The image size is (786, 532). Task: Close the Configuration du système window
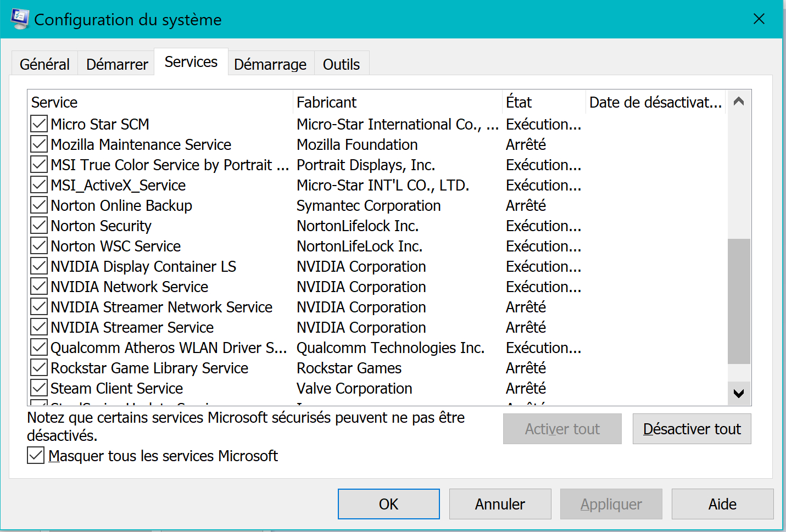pyautogui.click(x=759, y=19)
